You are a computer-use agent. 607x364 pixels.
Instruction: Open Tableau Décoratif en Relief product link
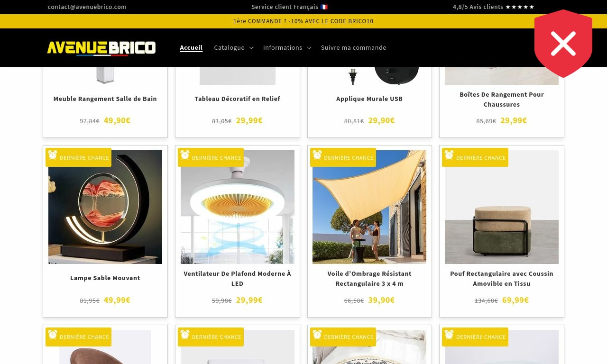pyautogui.click(x=238, y=99)
